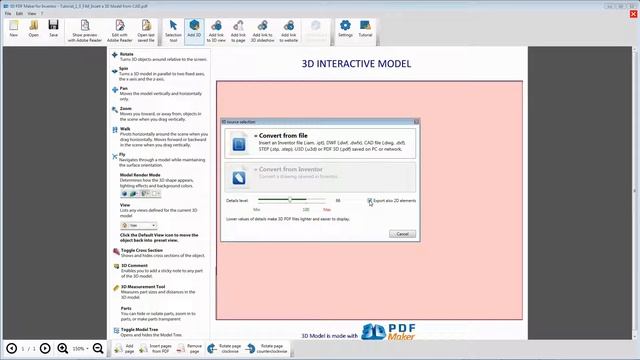
Task: Open the Edit menu
Action: coord(19,13)
